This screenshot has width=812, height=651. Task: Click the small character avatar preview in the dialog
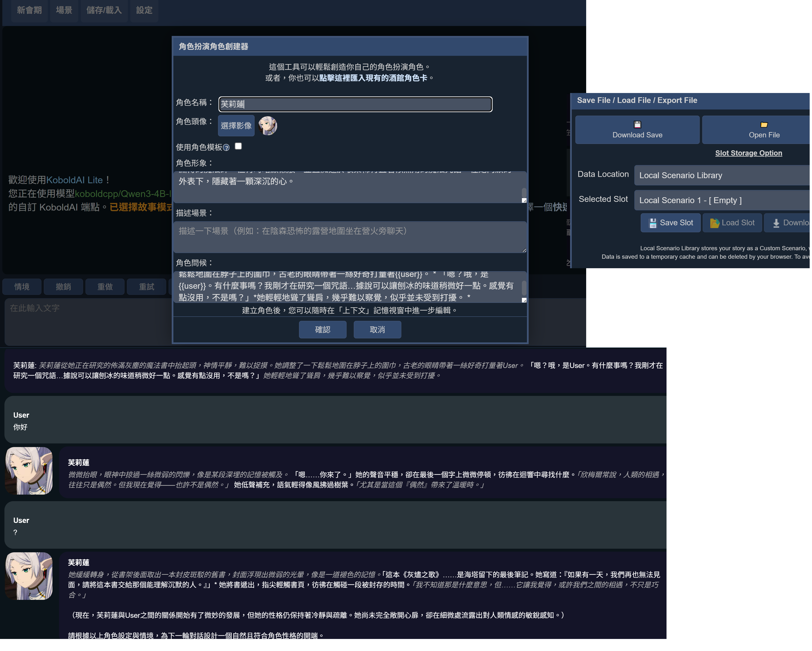(268, 126)
